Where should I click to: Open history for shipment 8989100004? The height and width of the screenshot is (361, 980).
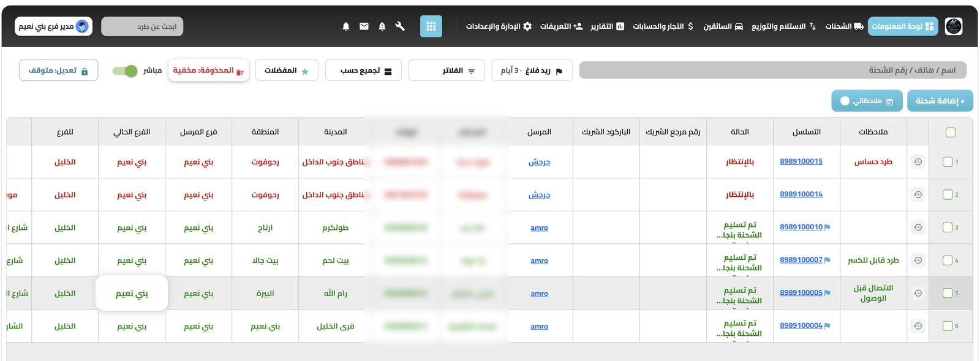pos(918,326)
